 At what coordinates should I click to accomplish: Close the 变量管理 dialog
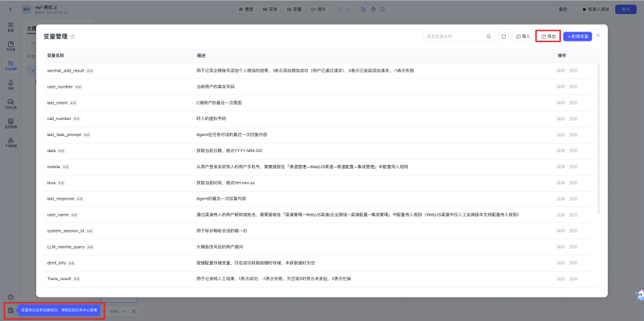598,35
